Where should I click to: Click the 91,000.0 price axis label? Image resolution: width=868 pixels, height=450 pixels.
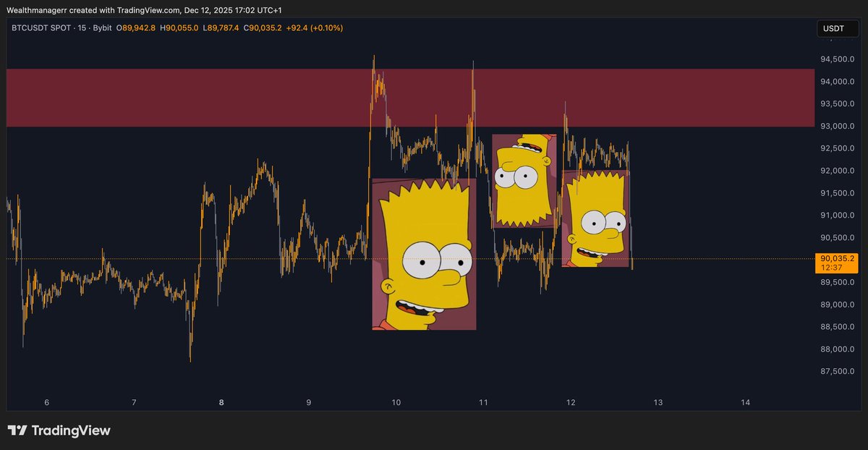pyautogui.click(x=837, y=216)
